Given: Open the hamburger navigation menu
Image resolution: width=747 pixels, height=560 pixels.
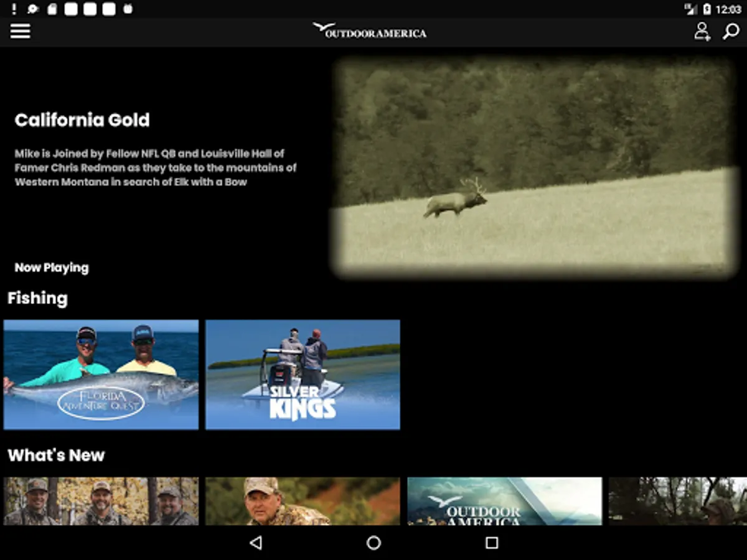Looking at the screenshot, I should [x=20, y=31].
